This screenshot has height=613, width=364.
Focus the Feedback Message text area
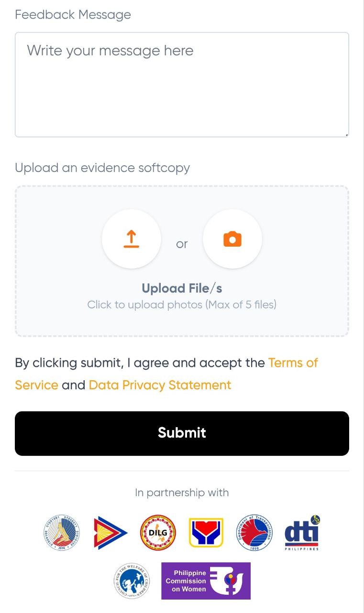pyautogui.click(x=182, y=85)
